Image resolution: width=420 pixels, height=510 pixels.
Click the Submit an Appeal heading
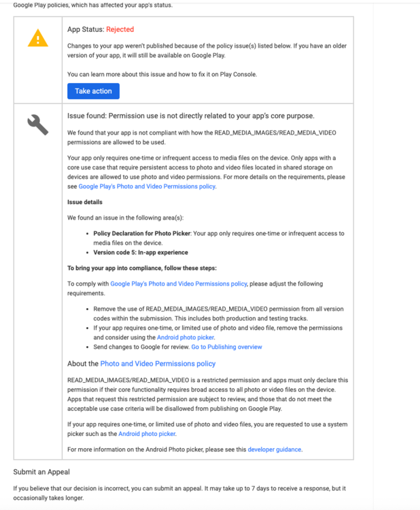[41, 472]
